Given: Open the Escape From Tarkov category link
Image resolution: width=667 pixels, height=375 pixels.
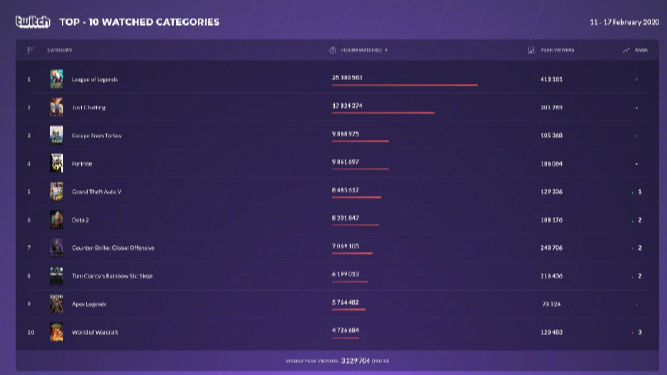Looking at the screenshot, I should click(x=97, y=136).
